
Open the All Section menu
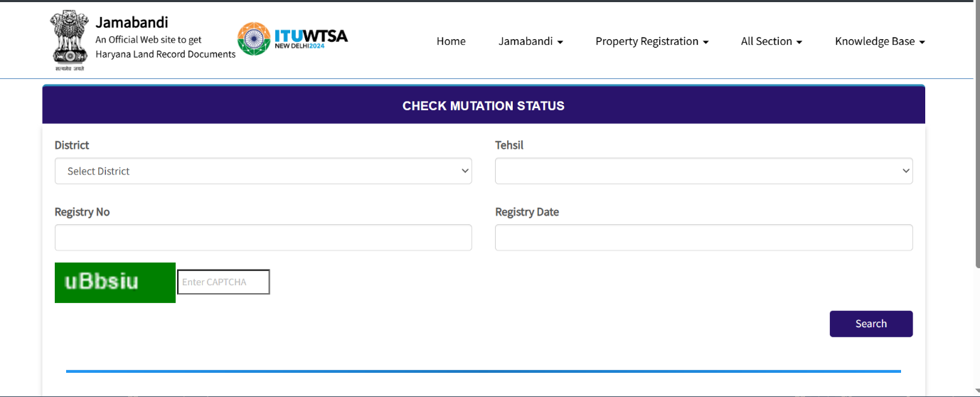click(x=771, y=41)
